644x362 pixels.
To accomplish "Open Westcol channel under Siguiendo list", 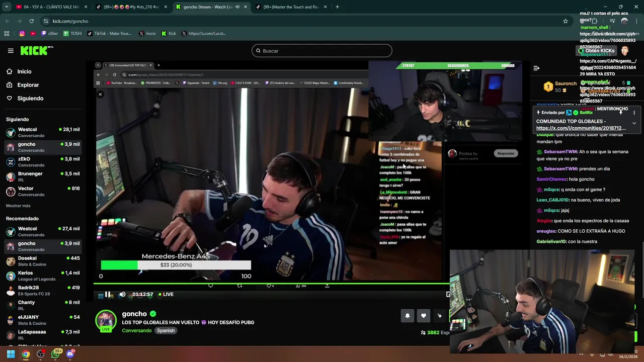I will pos(43,132).
